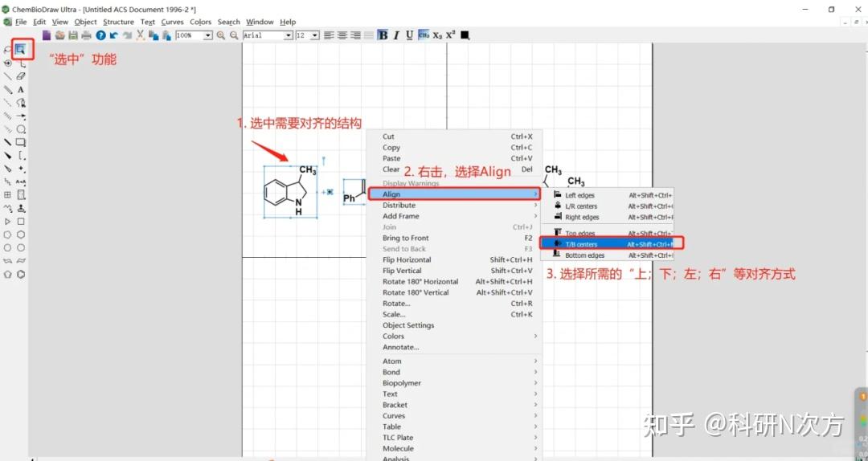Toggle Bold formatting
The width and height of the screenshot is (868, 461).
pos(383,35)
